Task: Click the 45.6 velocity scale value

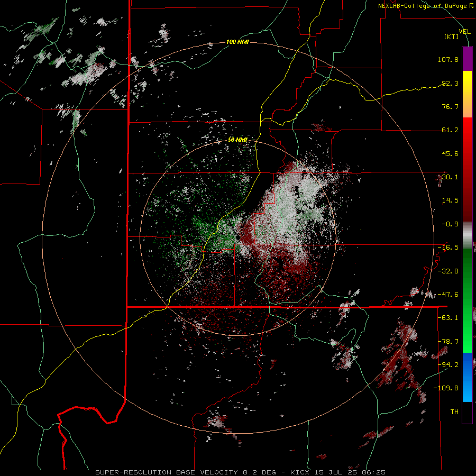Action: (x=450, y=153)
